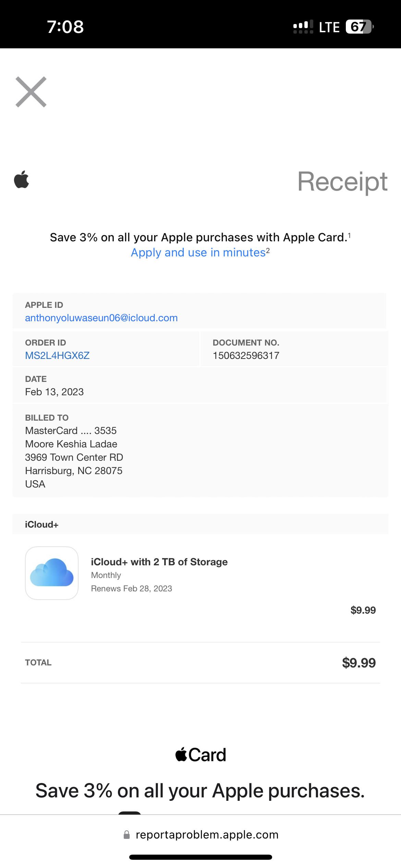Tap the home indicator bar
The image size is (401, 868).
pyautogui.click(x=200, y=857)
